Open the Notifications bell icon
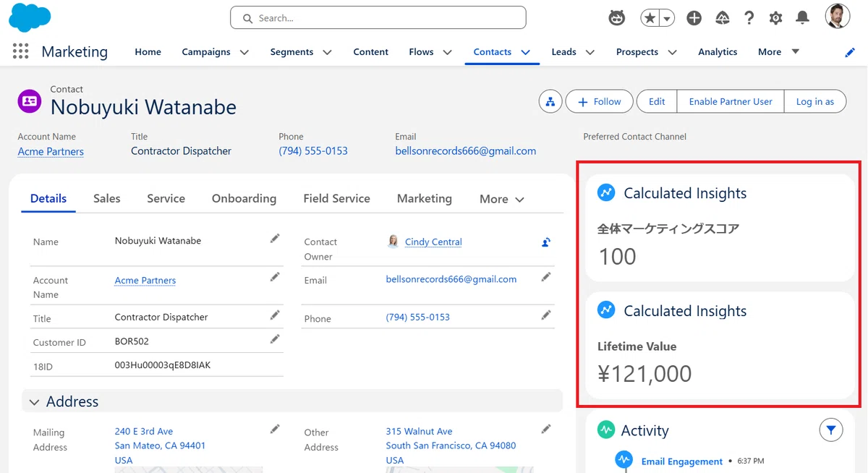This screenshot has width=868, height=473. (x=802, y=18)
